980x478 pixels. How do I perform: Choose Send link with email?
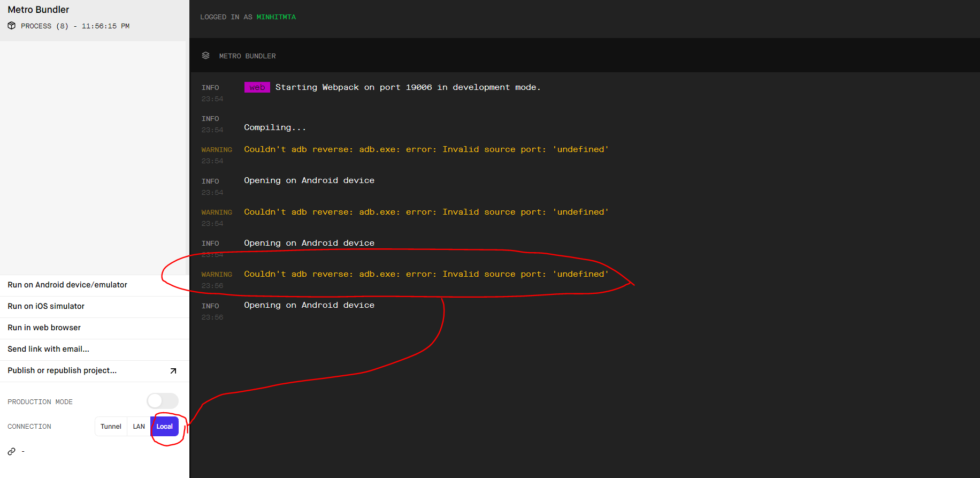48,349
